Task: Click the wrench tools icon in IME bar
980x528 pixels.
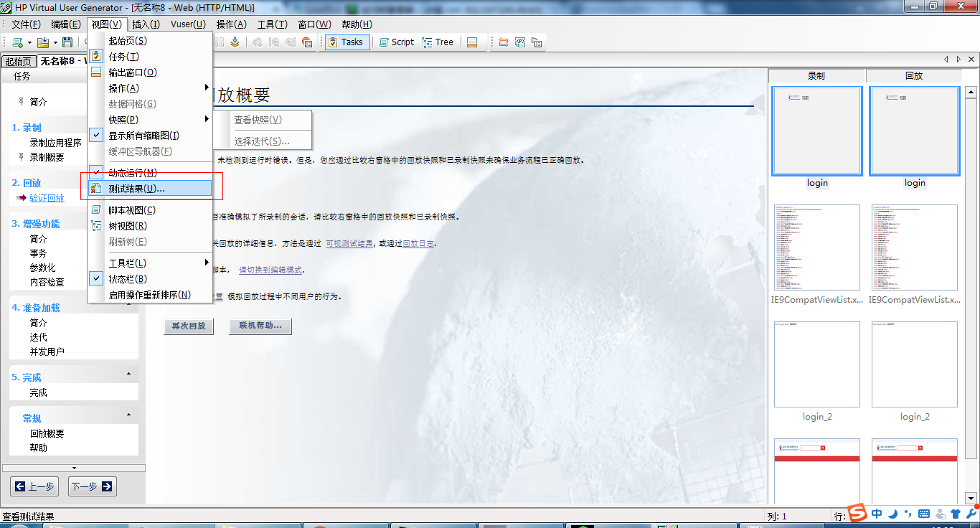Action: 971,512
